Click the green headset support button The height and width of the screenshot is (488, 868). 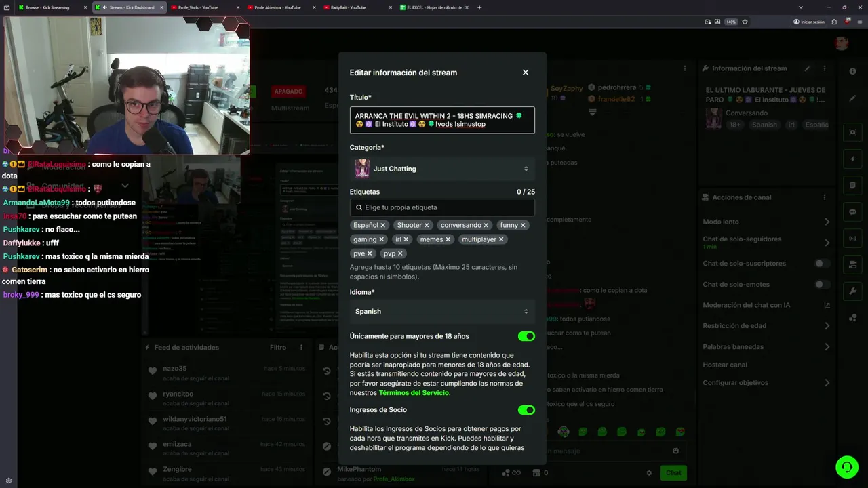(x=846, y=466)
